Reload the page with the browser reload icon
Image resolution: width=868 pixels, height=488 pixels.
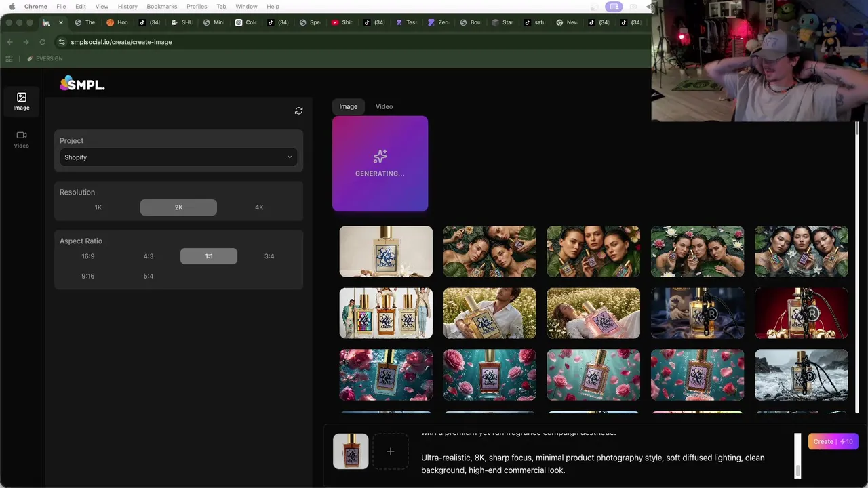[x=42, y=42]
